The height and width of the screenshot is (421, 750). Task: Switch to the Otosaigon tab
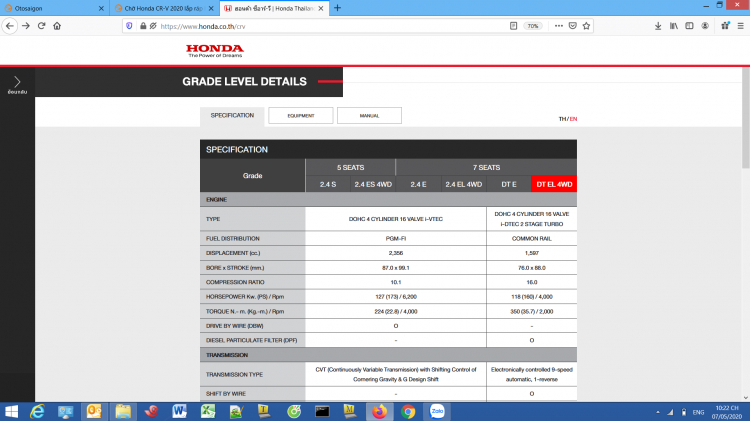[55, 8]
